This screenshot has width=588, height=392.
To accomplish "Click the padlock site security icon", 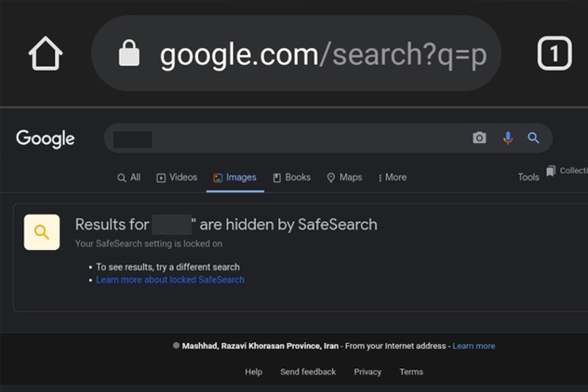I will [x=129, y=53].
